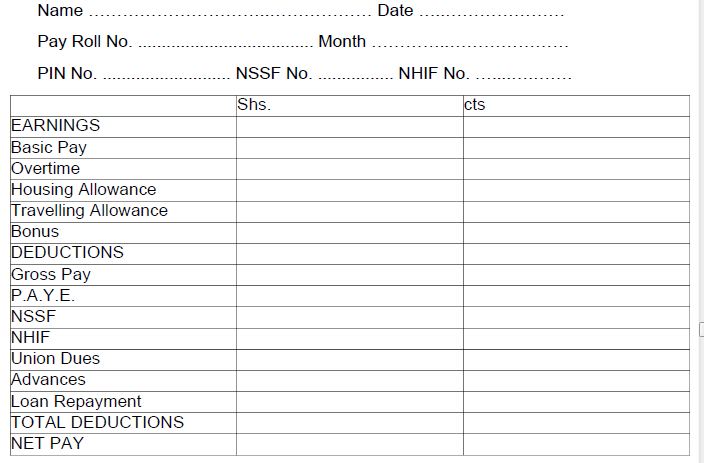Image resolution: width=704 pixels, height=463 pixels.
Task: Click the PIN No. blank line
Action: (x=166, y=75)
